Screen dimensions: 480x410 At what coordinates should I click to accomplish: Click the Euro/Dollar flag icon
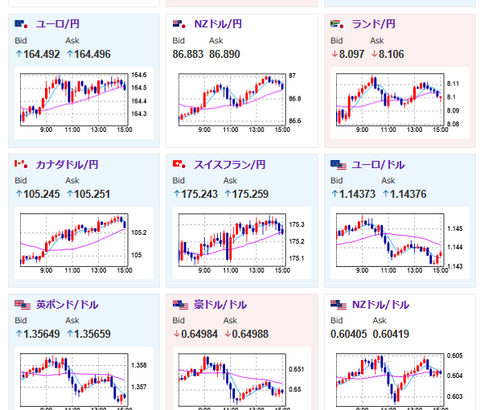click(338, 165)
